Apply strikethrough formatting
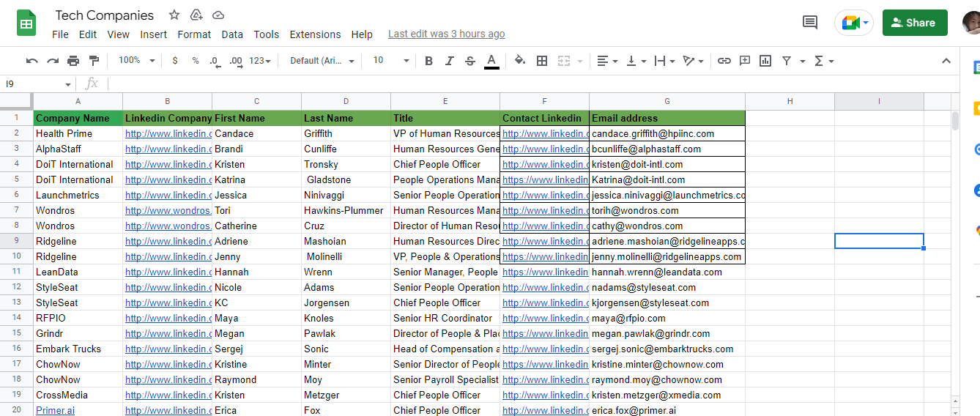This screenshot has width=980, height=416. pos(470,61)
